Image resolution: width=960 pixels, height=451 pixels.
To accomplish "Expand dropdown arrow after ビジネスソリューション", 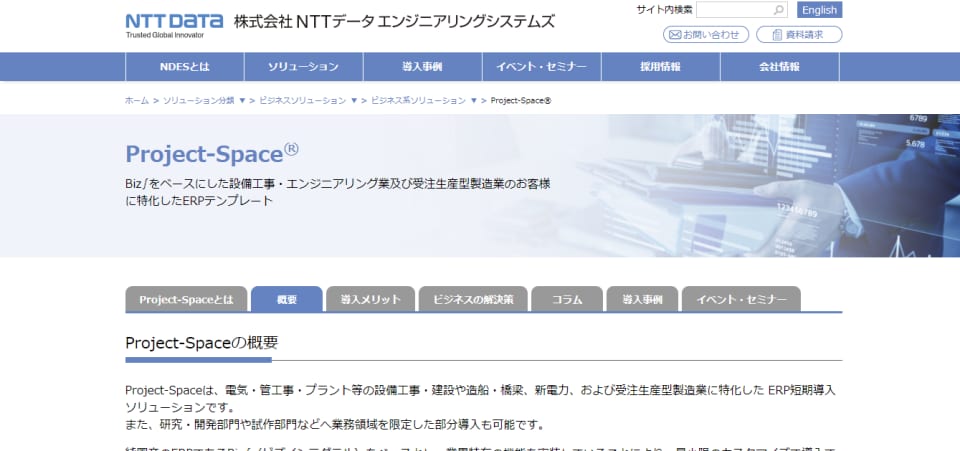I will point(354,100).
